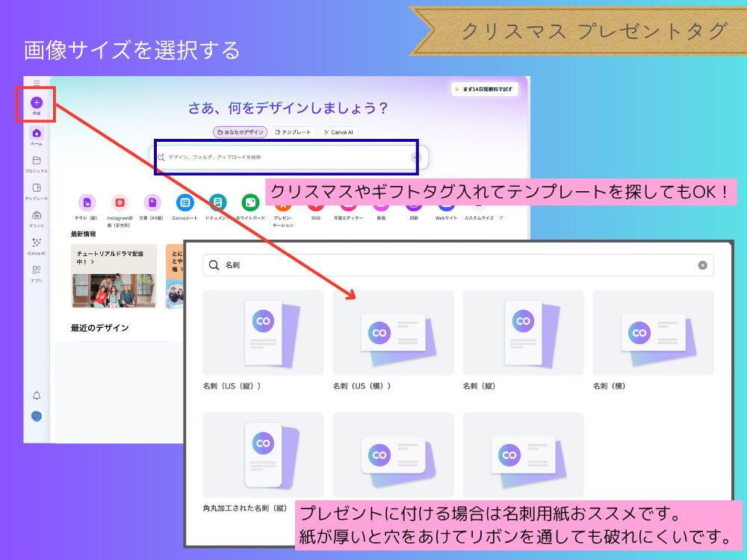Click the 作成 (Create) plus icon
The height and width of the screenshot is (560, 747).
(36, 103)
